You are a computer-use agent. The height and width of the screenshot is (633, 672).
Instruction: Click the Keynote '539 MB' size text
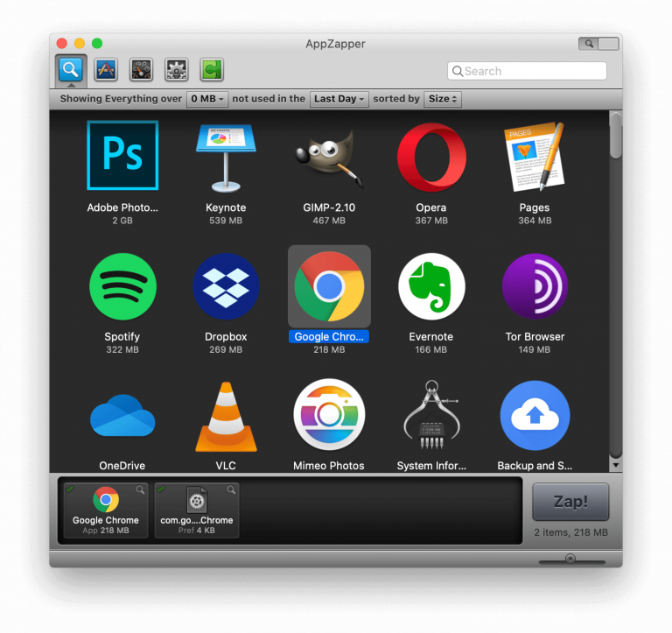[x=226, y=221]
